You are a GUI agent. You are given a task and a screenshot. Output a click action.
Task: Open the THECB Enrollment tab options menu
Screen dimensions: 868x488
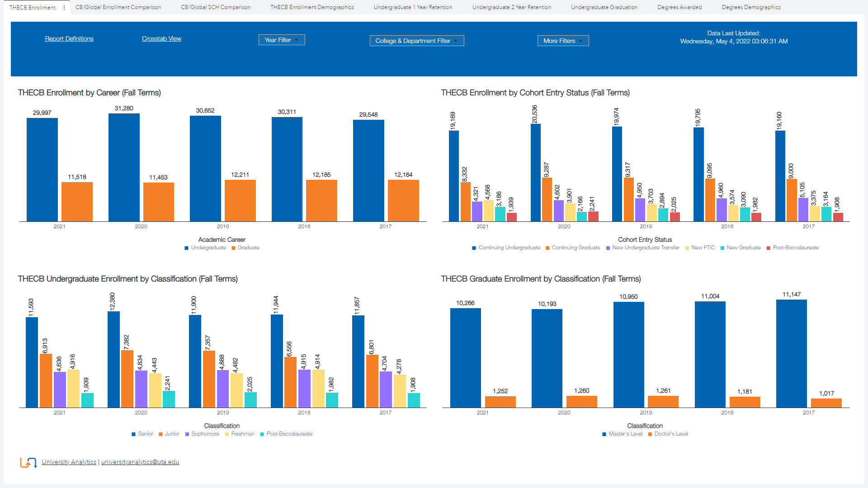pyautogui.click(x=64, y=8)
